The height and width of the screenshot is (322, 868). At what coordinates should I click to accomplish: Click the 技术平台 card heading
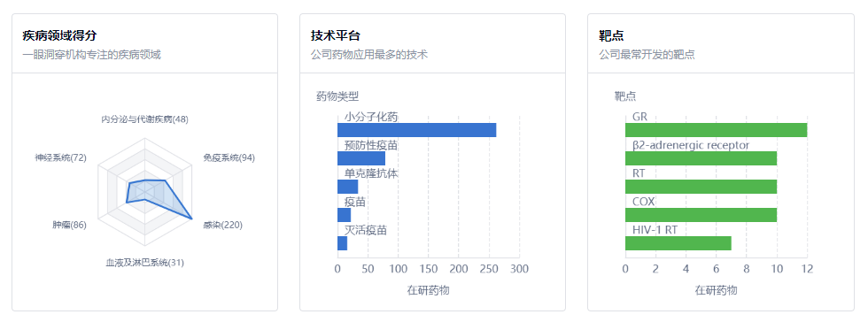pyautogui.click(x=336, y=36)
